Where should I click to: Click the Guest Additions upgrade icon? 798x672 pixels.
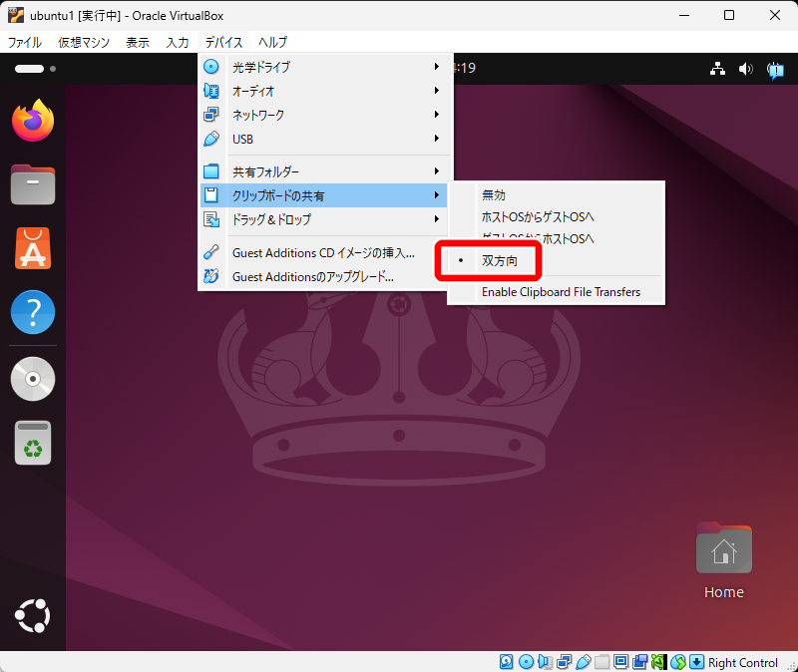click(x=211, y=276)
